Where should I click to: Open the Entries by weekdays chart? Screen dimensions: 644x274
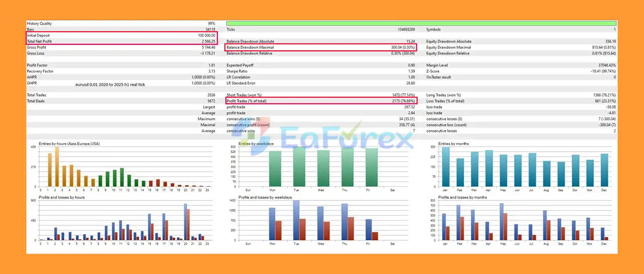pos(322,166)
